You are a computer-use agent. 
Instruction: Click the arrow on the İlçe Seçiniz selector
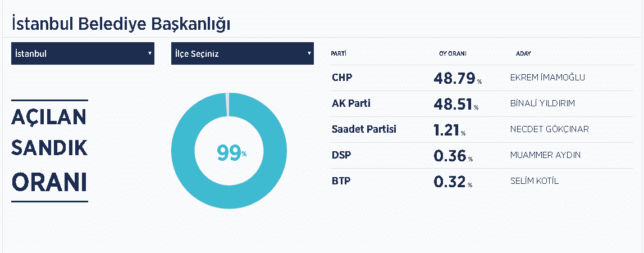(309, 53)
